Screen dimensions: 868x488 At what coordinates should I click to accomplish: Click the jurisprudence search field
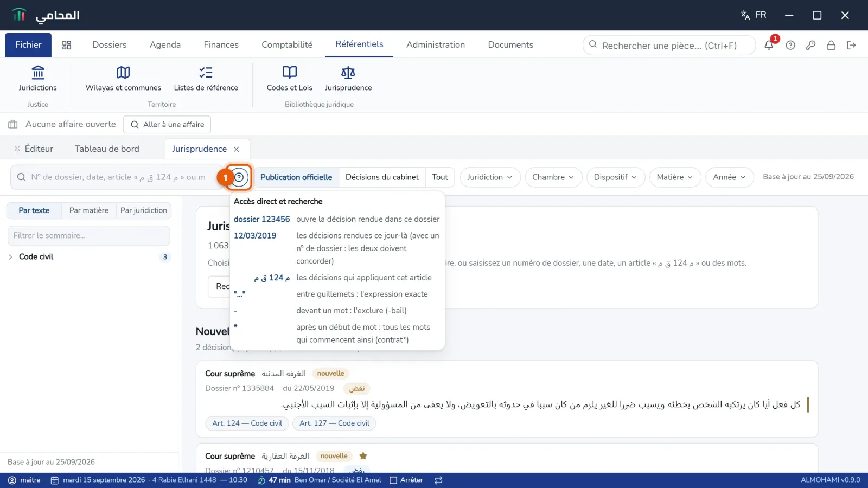(x=117, y=177)
